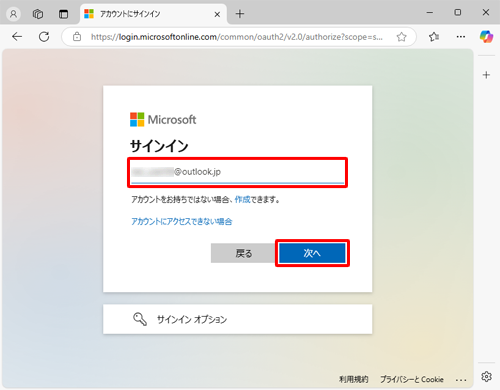Open the 利用規約 link
The width and height of the screenshot is (500, 390).
pos(353,379)
